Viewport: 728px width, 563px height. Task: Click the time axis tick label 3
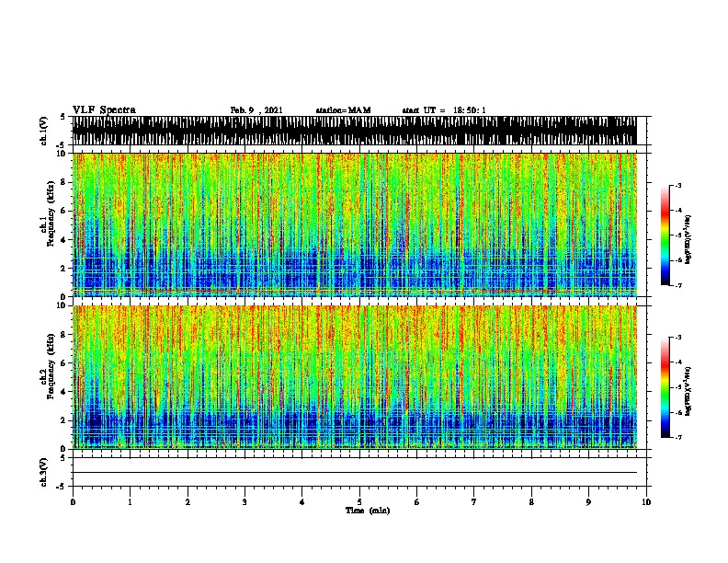pyautogui.click(x=245, y=502)
